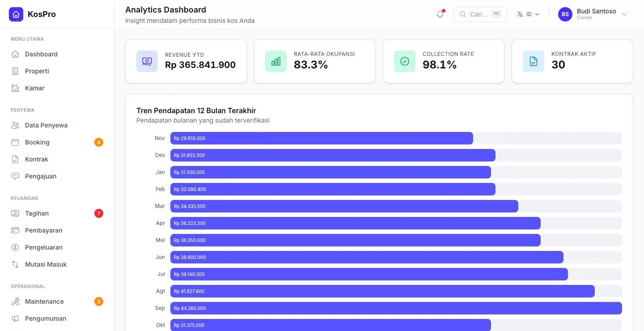Click the Pengajuan message icon
This screenshot has height=331, width=644.
coord(15,176)
